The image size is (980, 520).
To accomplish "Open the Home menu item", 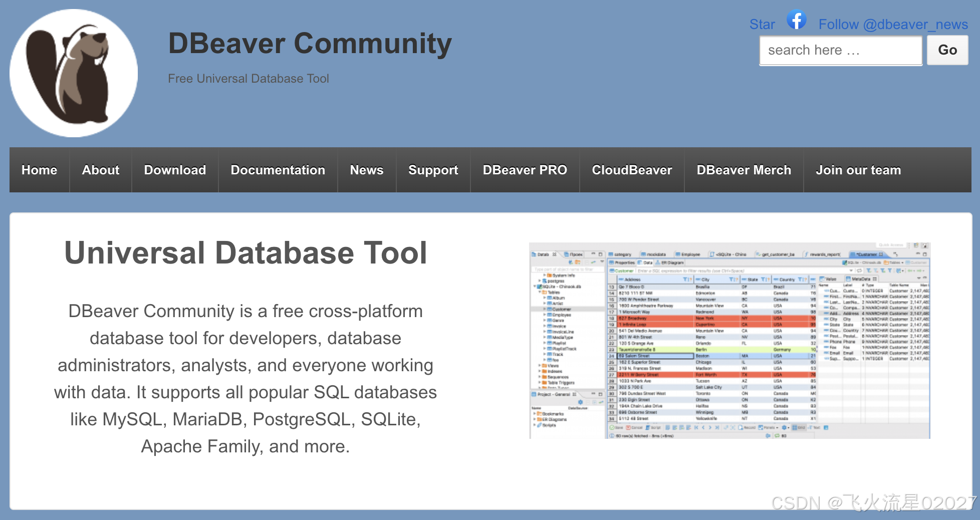I will coord(39,170).
